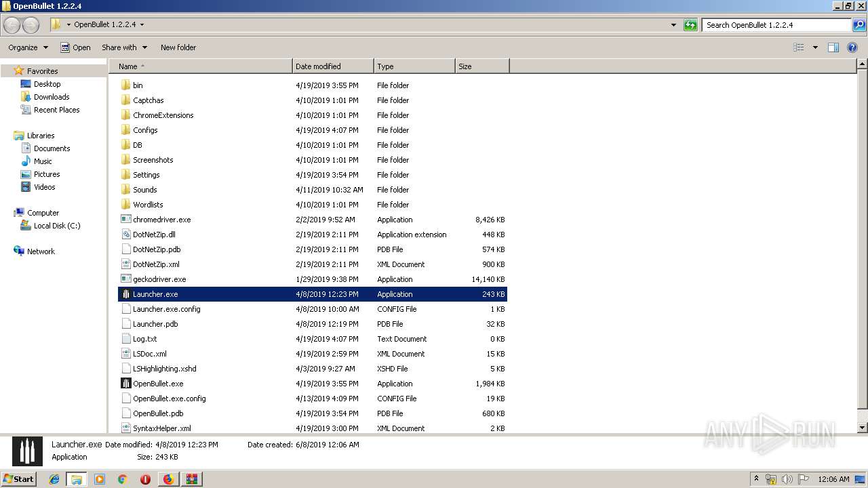
Task: Show hidden tray icons arrow
Action: tap(756, 479)
